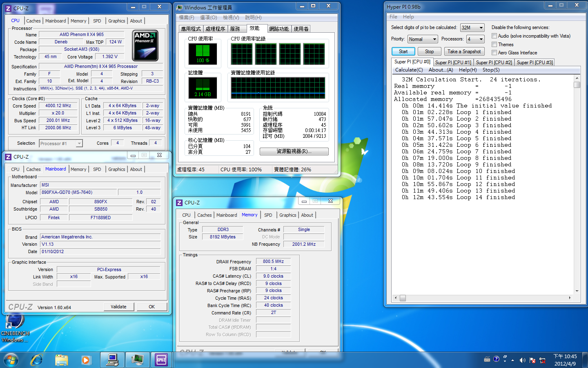Switch to Super PI [CPU #3] tab

pos(535,63)
